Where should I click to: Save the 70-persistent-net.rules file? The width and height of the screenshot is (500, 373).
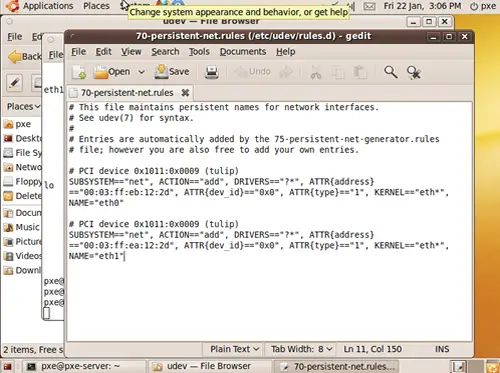pyautogui.click(x=172, y=72)
